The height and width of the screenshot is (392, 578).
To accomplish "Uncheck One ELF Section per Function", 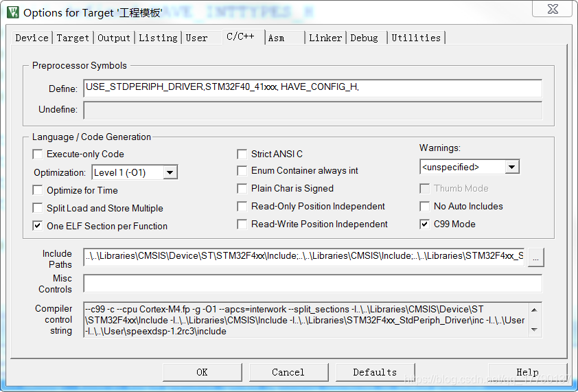I will click(38, 226).
